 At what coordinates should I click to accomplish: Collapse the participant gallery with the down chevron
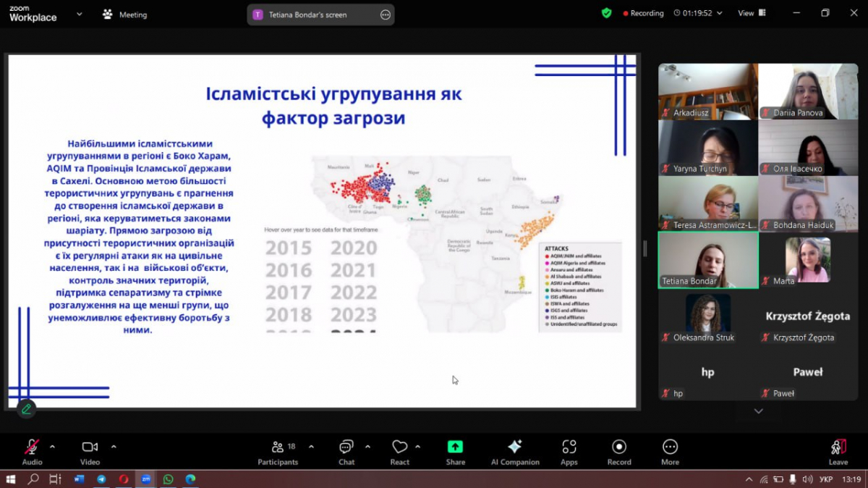[757, 411]
